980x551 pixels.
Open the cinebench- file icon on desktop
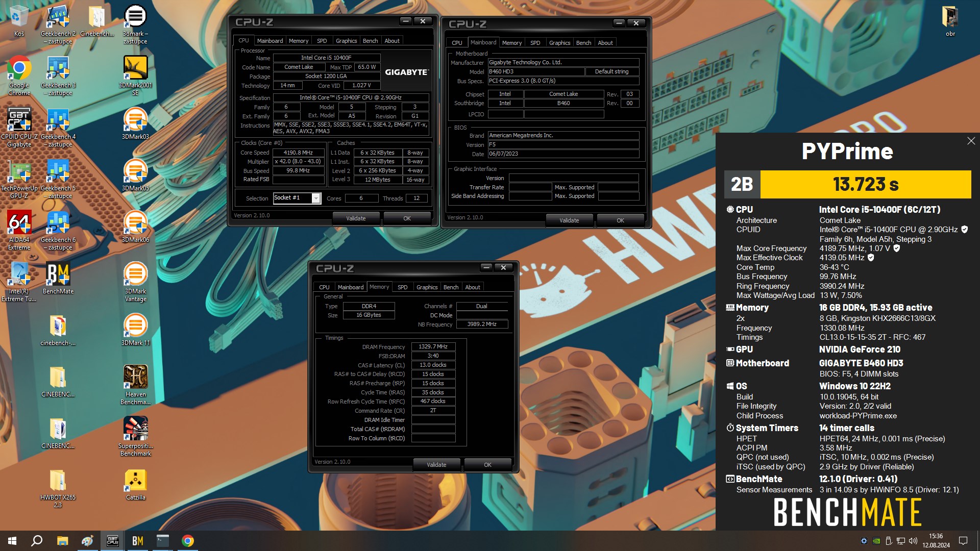point(58,330)
